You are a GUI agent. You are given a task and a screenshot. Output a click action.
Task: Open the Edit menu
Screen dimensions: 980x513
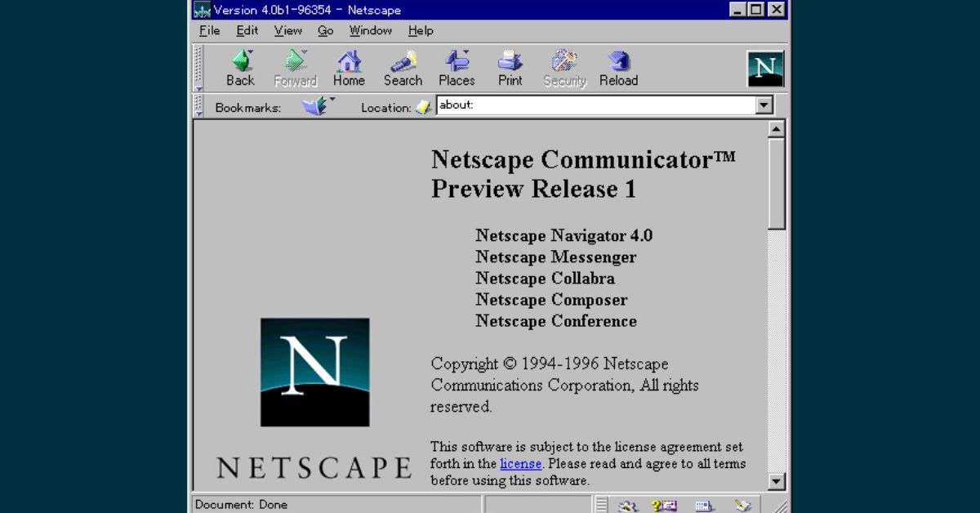(x=247, y=30)
